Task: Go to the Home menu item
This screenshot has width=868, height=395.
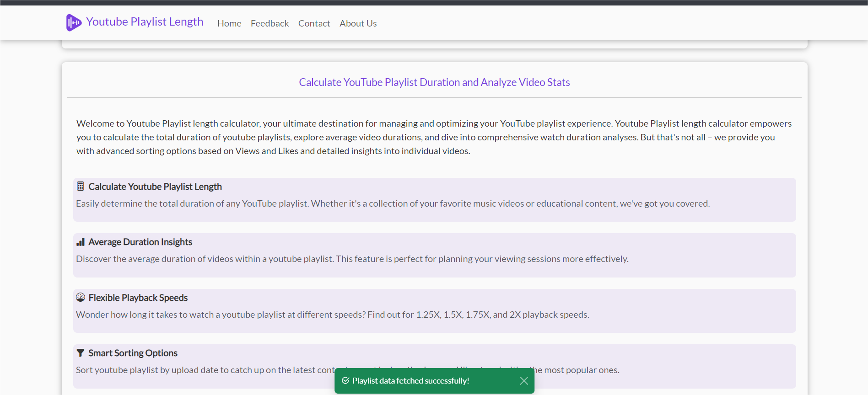Action: click(x=229, y=23)
